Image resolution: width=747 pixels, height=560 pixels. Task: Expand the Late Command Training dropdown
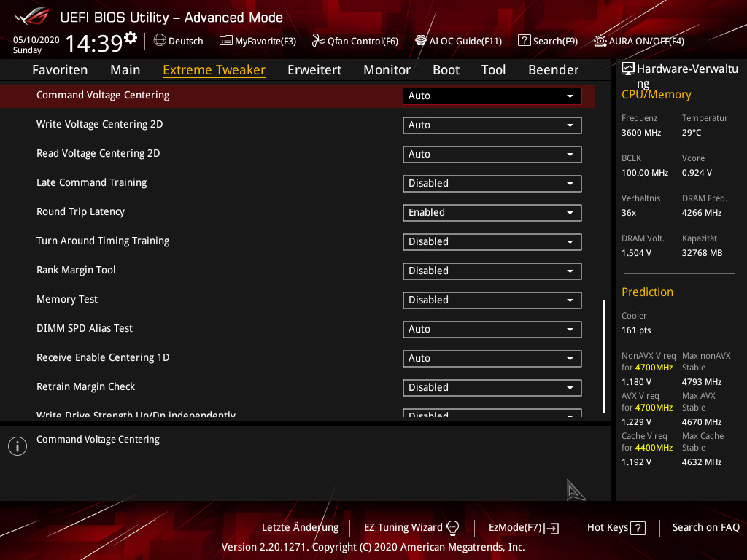[x=492, y=183]
